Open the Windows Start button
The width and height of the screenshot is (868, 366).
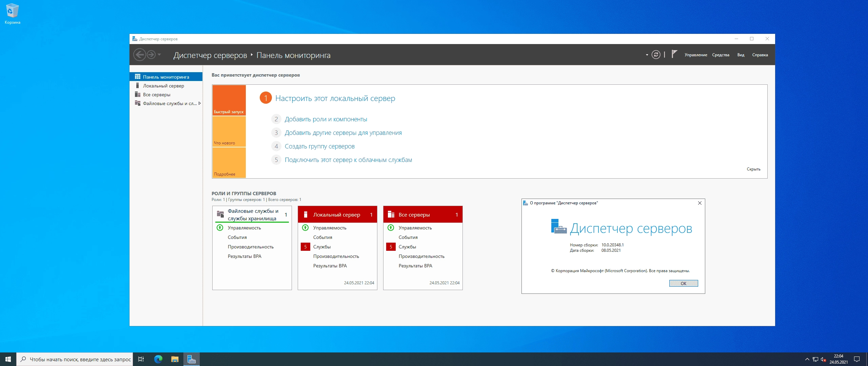click(8, 359)
